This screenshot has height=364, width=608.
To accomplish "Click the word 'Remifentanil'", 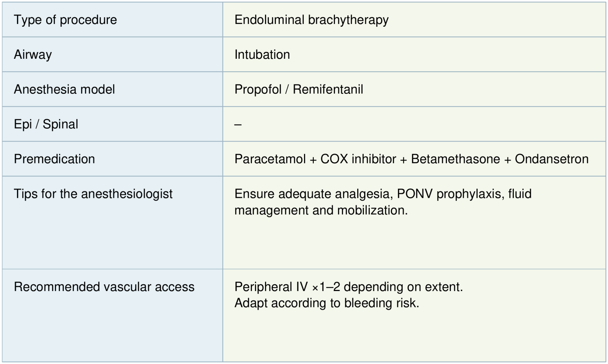I will 328,89.
